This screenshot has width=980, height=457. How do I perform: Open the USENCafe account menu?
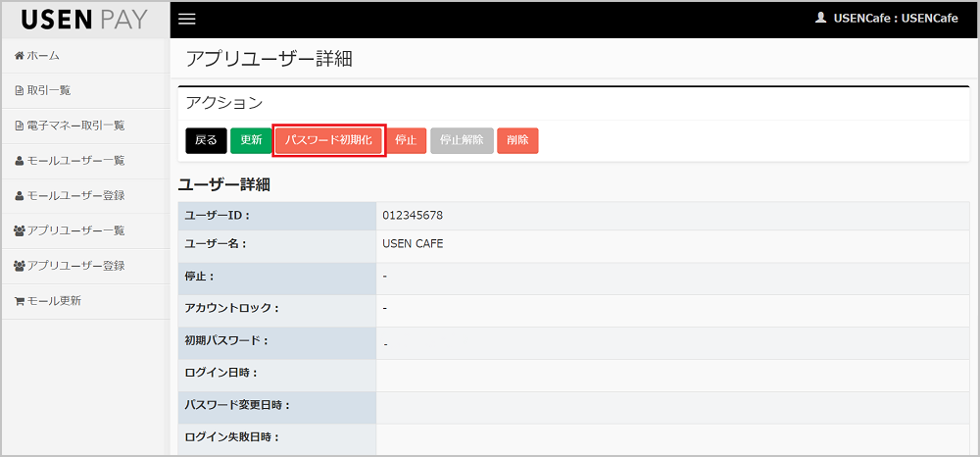click(x=895, y=19)
